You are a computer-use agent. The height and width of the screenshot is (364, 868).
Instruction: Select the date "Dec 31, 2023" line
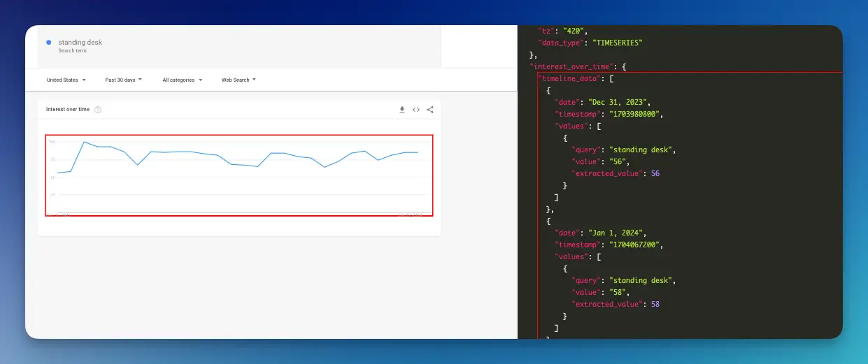602,102
